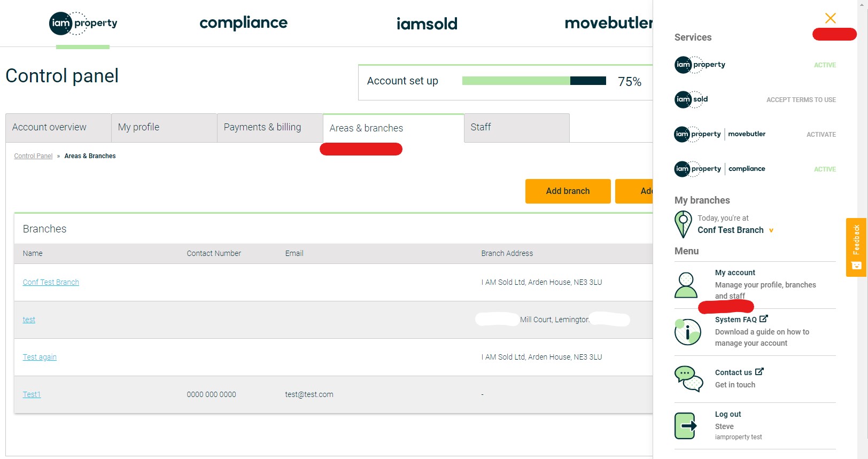
Task: Click the Account set up progress bar
Action: (x=533, y=81)
